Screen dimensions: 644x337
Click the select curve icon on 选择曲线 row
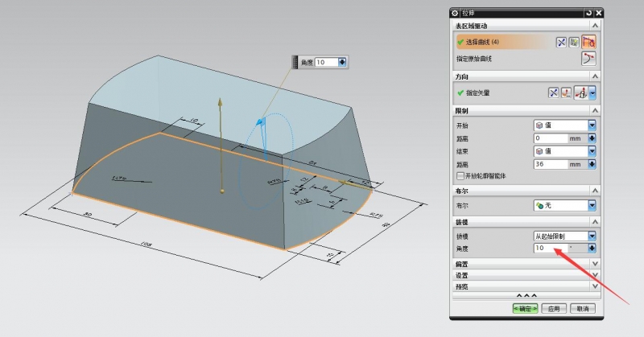[x=590, y=42]
